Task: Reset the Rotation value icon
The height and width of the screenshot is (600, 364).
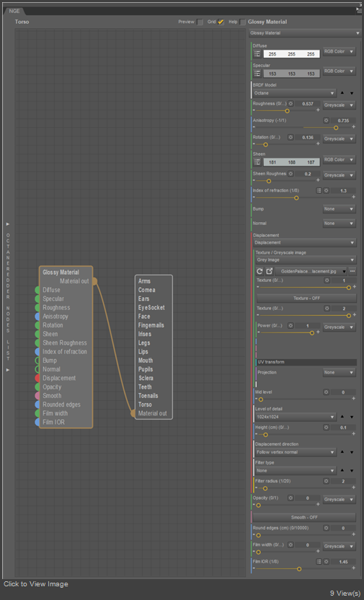Action: [x=290, y=137]
